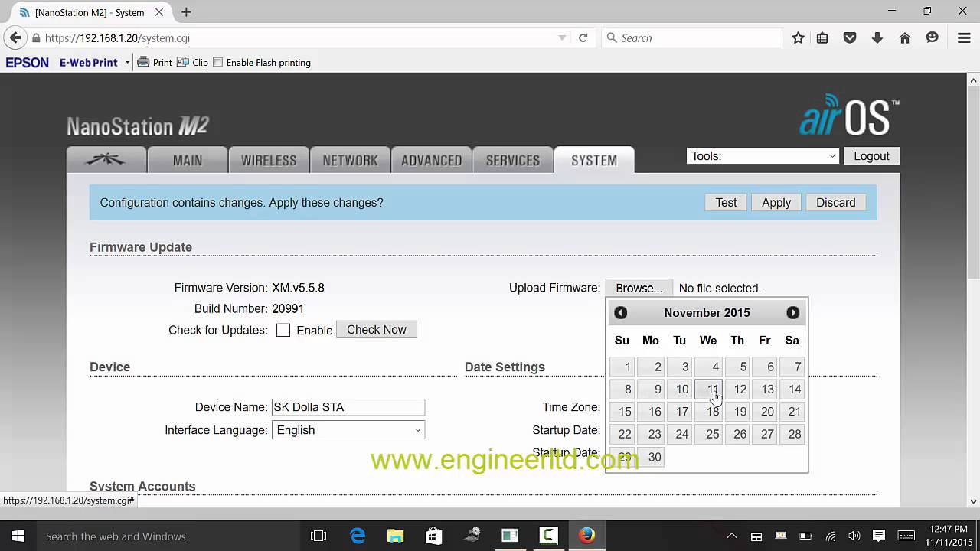Open the Windows Store taskbar icon
The height and width of the screenshot is (551, 980).
pos(433,536)
